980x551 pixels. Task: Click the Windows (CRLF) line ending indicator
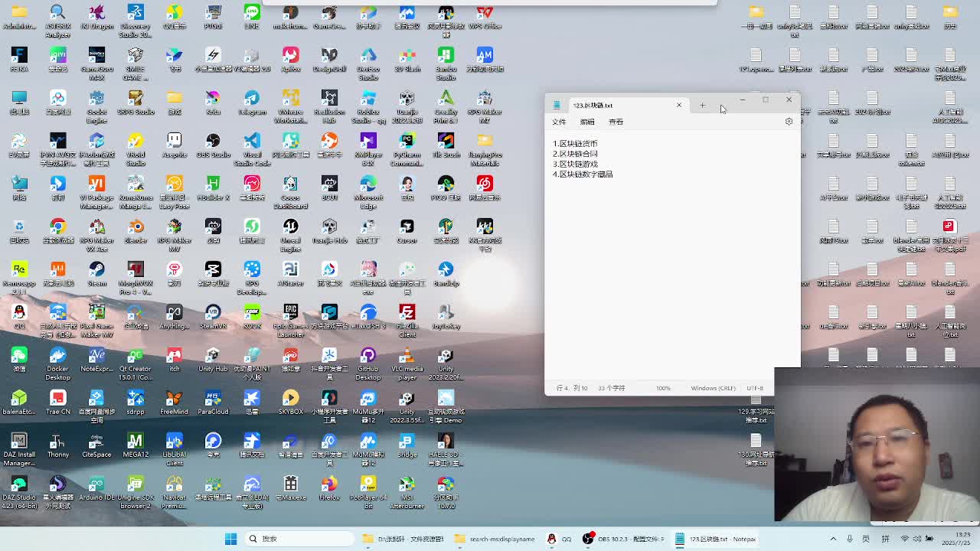[712, 388]
